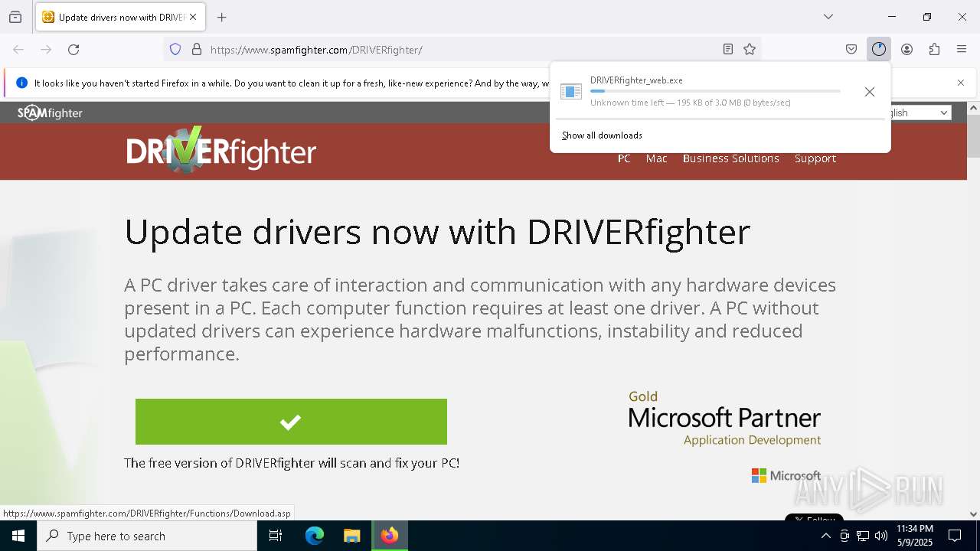Open Firefox recent browsing history icon
Viewport: 980px width, 551px height.
click(x=15, y=17)
